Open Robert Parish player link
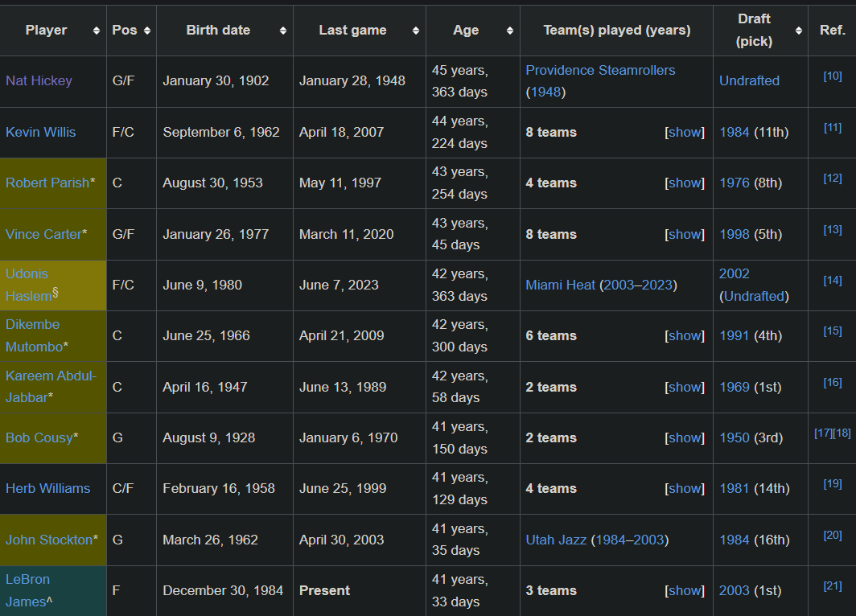This screenshot has height=616, width=856. (47, 183)
